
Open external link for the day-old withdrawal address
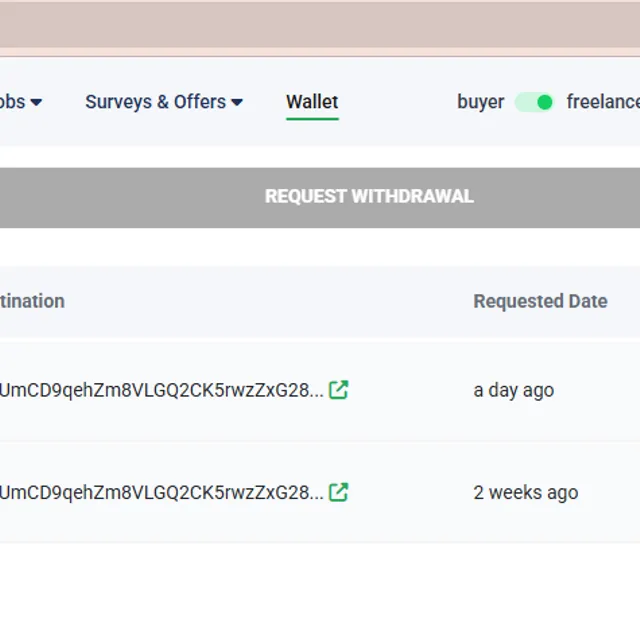pos(339,390)
